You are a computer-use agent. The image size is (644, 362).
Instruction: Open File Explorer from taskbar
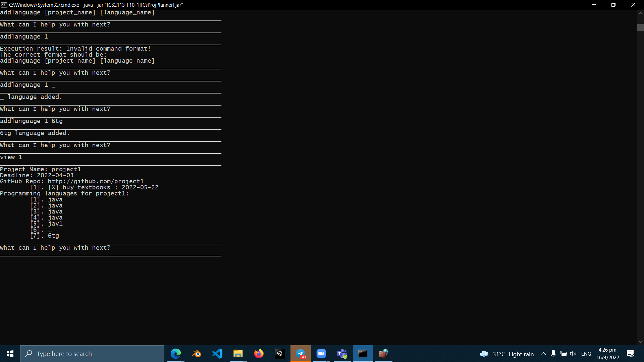point(238,354)
